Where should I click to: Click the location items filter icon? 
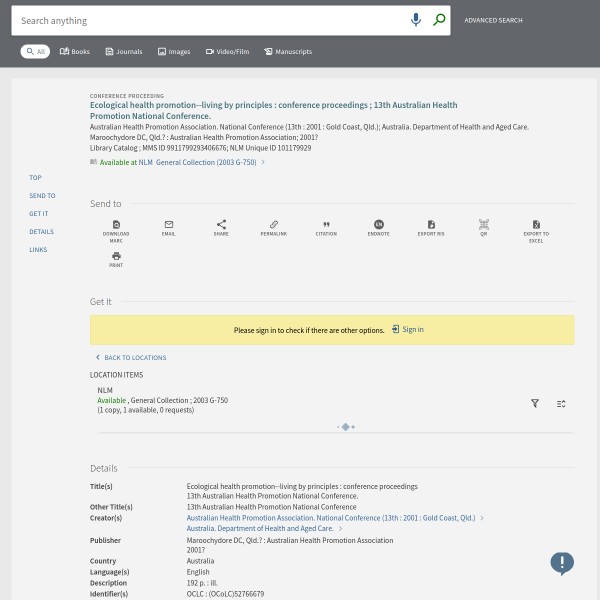[x=534, y=404]
